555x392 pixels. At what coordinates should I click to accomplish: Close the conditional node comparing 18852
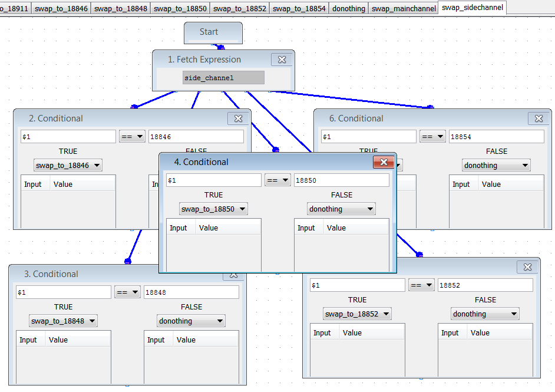(x=527, y=267)
